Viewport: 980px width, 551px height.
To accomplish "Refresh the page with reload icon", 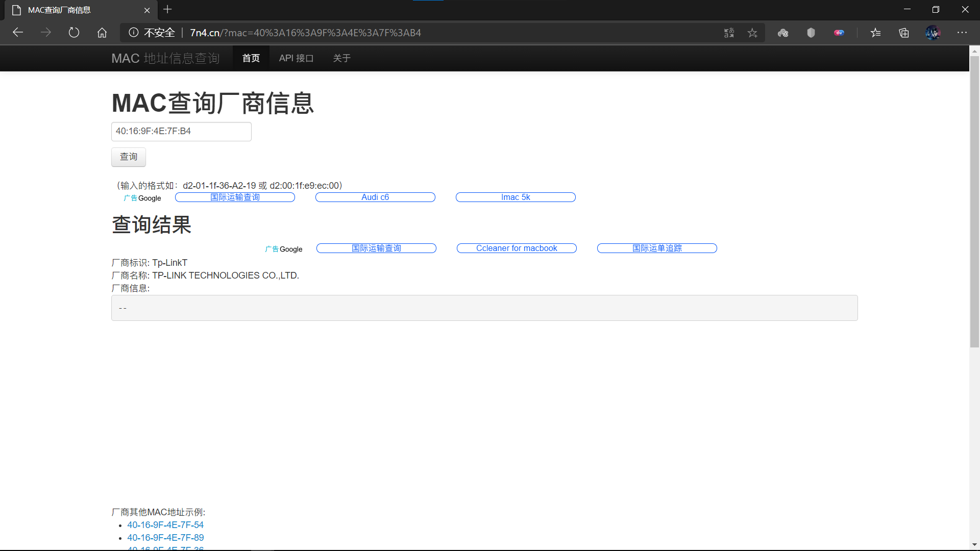I will coord(74,33).
